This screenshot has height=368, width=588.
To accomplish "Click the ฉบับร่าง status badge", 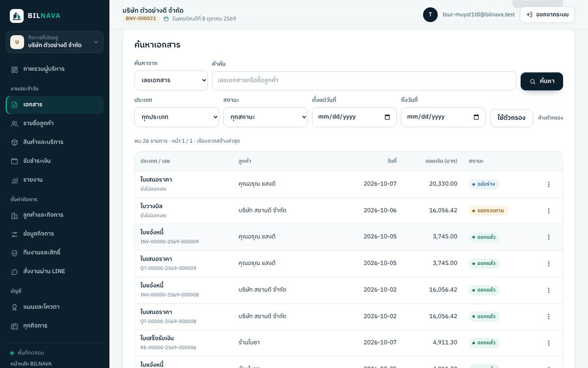I will click(x=484, y=184).
